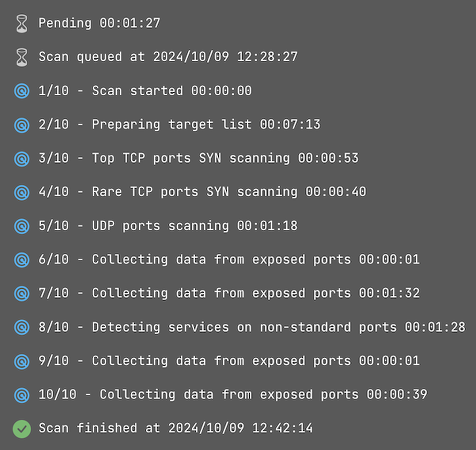Click the step icon for Scan started
This screenshot has width=476, height=450.
[x=21, y=91]
